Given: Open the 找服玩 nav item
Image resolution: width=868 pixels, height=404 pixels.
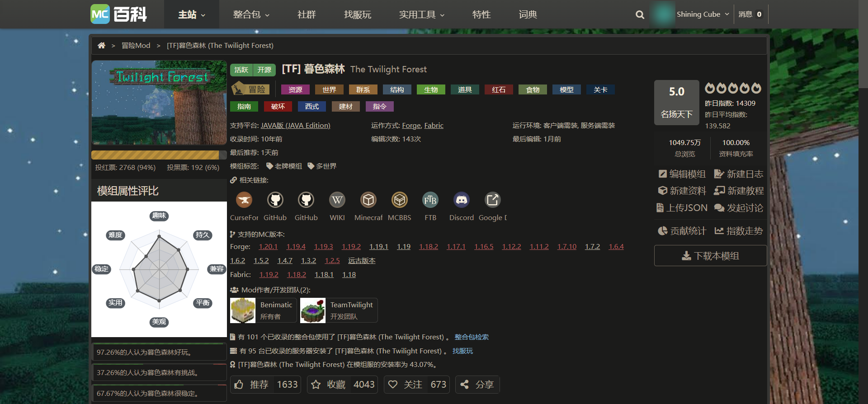Looking at the screenshot, I should point(358,14).
